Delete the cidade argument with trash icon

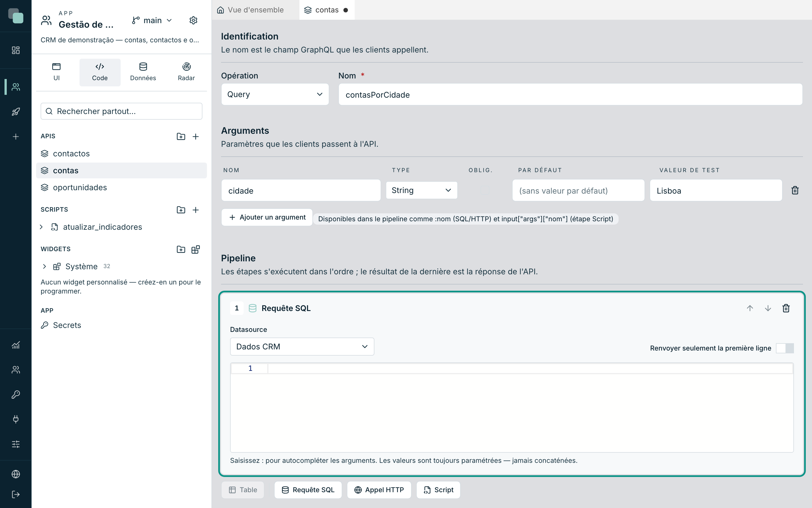(795, 190)
